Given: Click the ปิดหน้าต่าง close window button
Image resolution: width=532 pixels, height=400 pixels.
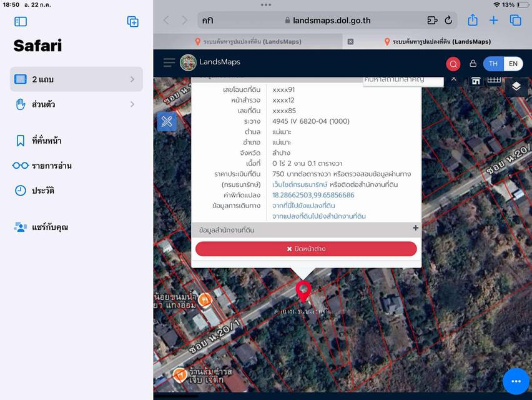Looking at the screenshot, I should 306,249.
